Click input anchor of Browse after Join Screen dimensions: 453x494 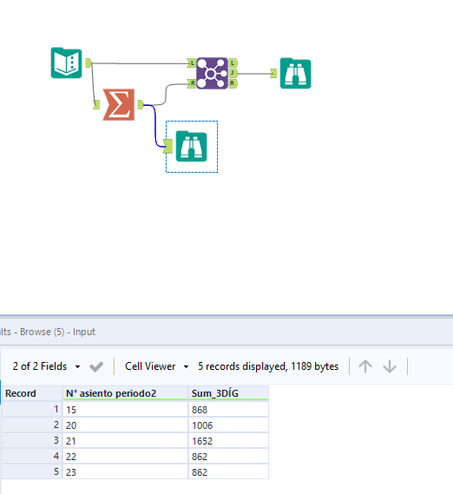[x=273, y=73]
